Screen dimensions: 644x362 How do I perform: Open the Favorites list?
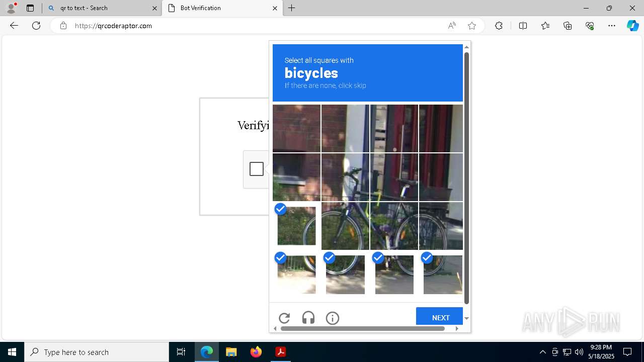[x=545, y=26]
